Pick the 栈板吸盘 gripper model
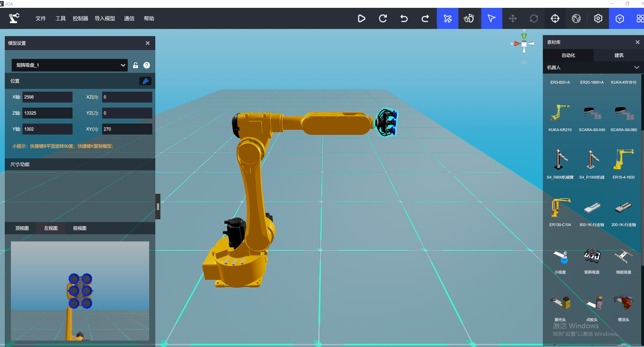Screen dimensions: 644x347 (624, 261)
